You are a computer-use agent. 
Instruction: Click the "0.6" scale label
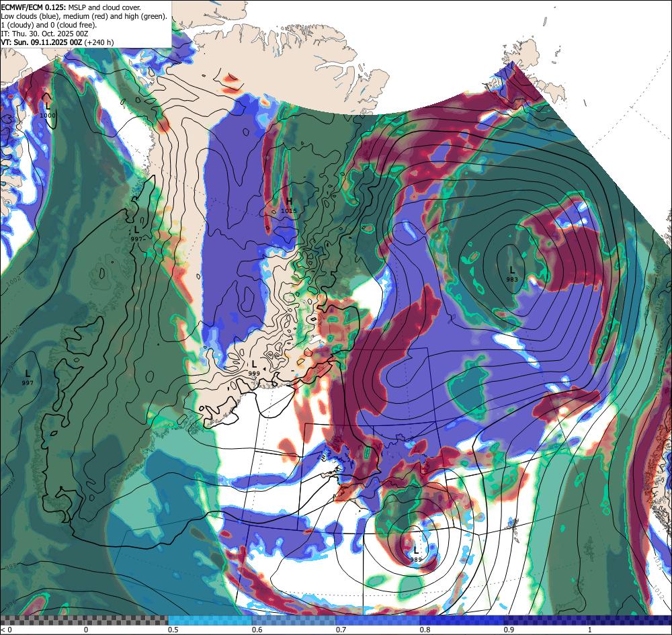coord(257,630)
